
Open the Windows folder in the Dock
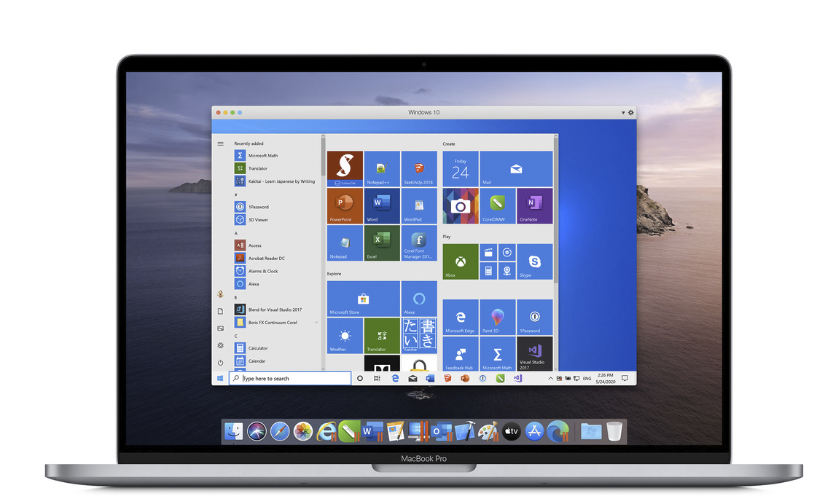pyautogui.click(x=591, y=432)
